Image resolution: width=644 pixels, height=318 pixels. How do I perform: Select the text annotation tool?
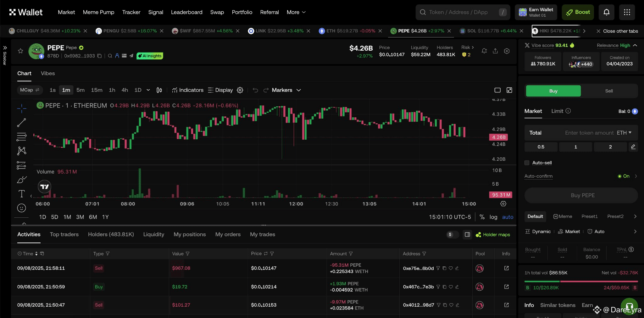21,194
